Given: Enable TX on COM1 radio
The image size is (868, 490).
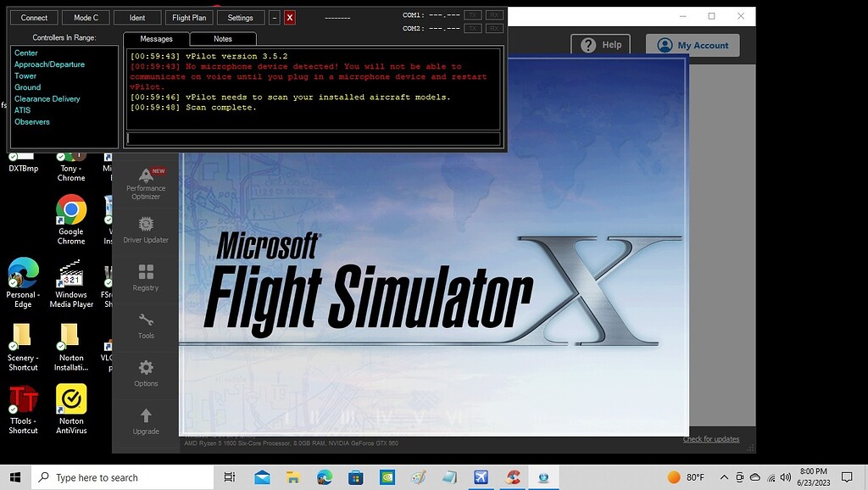Looking at the screenshot, I should coord(472,14).
